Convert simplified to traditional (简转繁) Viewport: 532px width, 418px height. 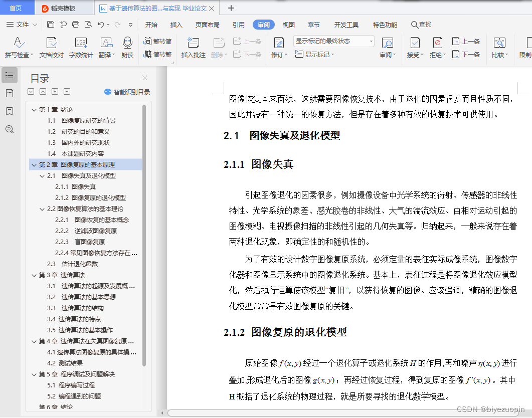[158, 54]
